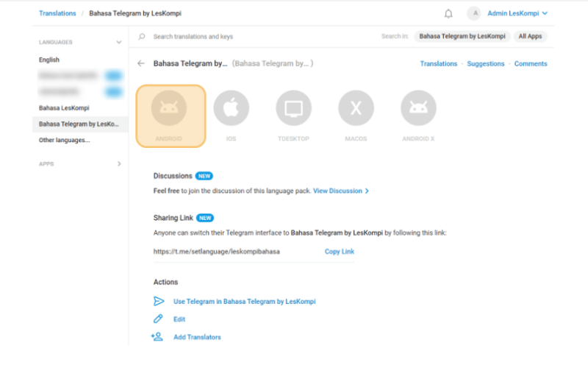Image resolution: width=588 pixels, height=368 pixels.
Task: Select the macOS platform icon
Action: coord(356,108)
